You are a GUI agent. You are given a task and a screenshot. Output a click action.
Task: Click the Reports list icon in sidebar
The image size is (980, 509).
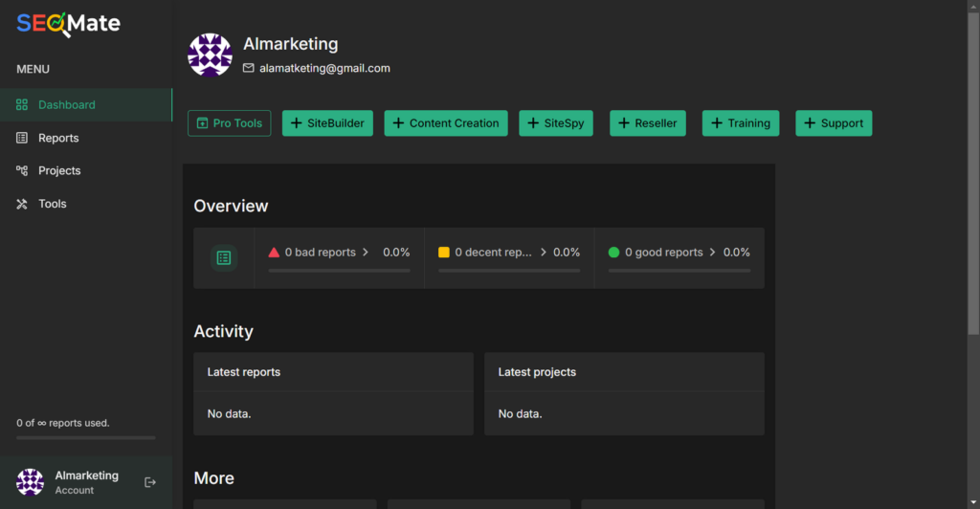click(22, 138)
